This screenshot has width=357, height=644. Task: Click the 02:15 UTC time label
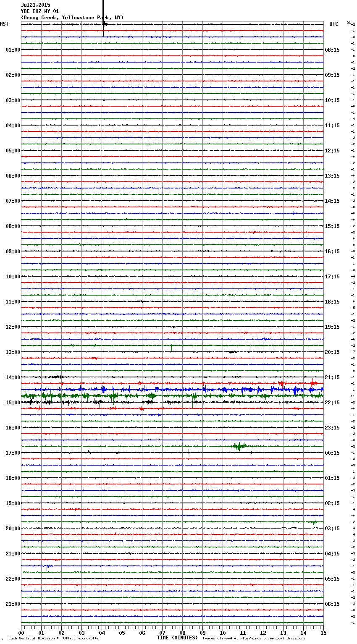[x=332, y=503]
